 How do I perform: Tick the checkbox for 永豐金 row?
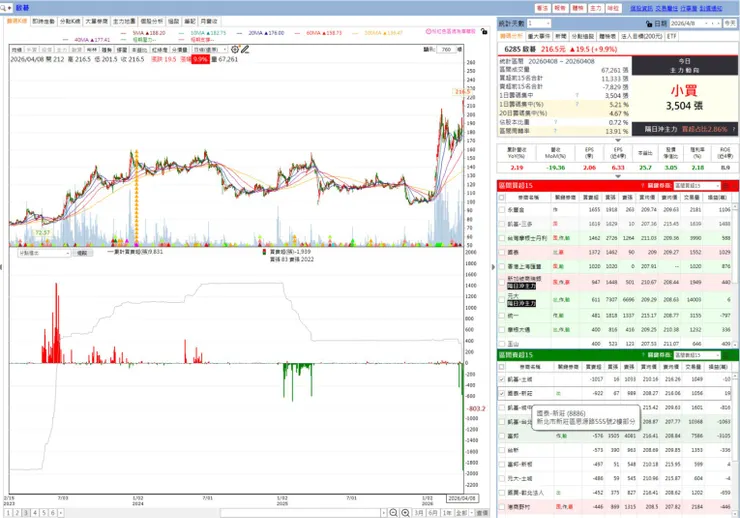502,209
